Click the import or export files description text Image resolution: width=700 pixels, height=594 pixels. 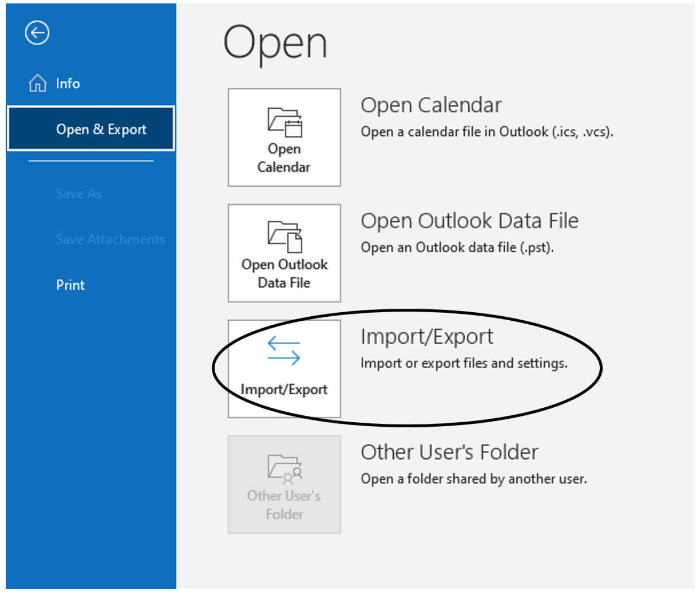tap(464, 363)
